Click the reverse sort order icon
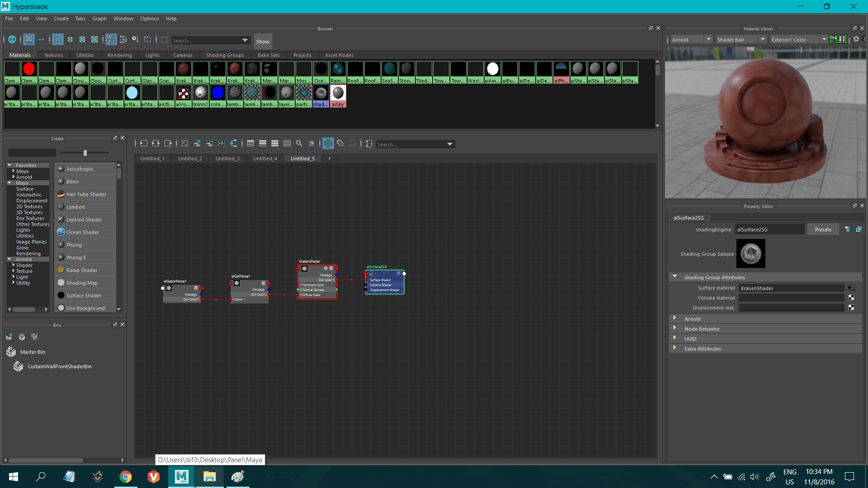This screenshot has height=488, width=868. click(x=147, y=40)
